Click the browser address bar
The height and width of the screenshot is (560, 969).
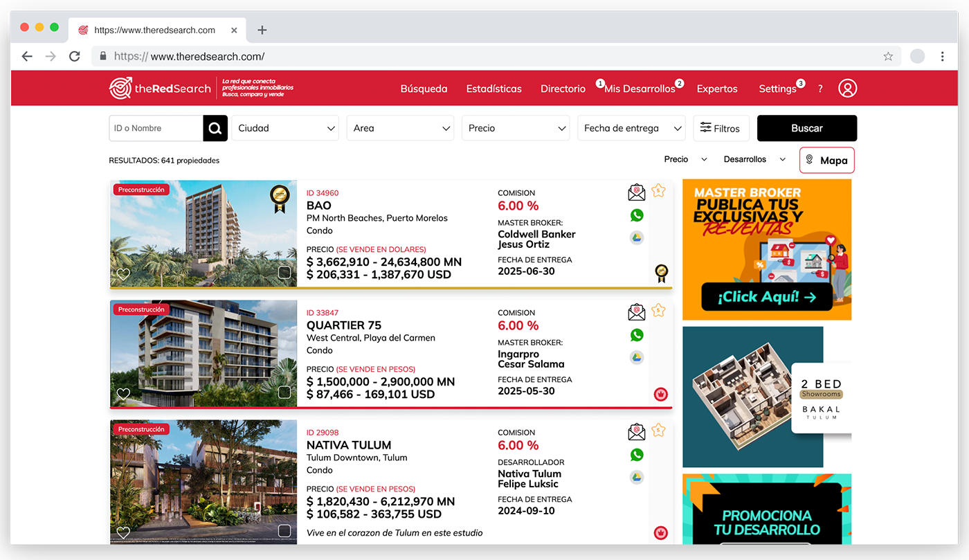tap(496, 57)
